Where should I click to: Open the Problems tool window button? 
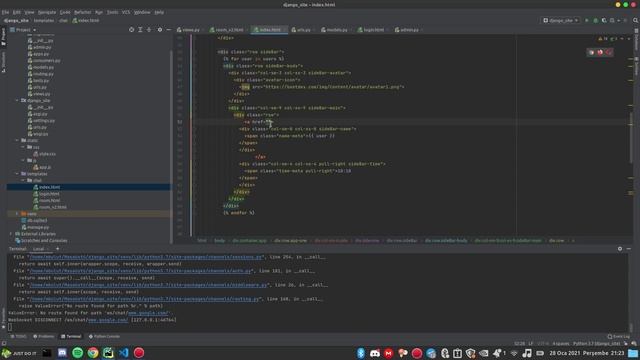pos(44,336)
